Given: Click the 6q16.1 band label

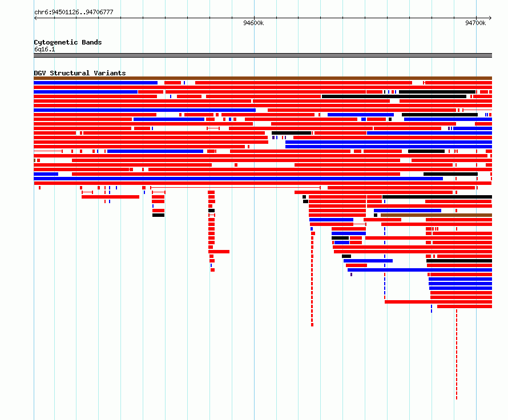Looking at the screenshot, I should pyautogui.click(x=45, y=49).
